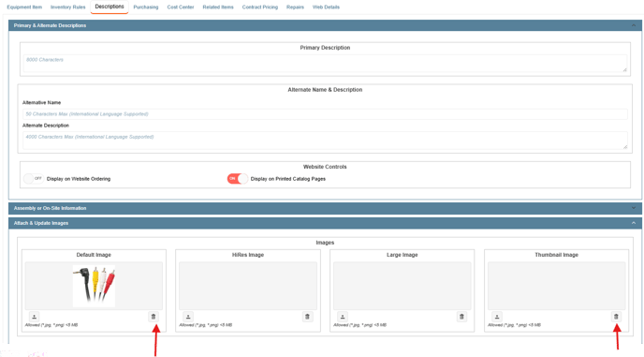Click the 'Alternate Name & Description' heading
This screenshot has height=357, width=644.
click(x=325, y=90)
